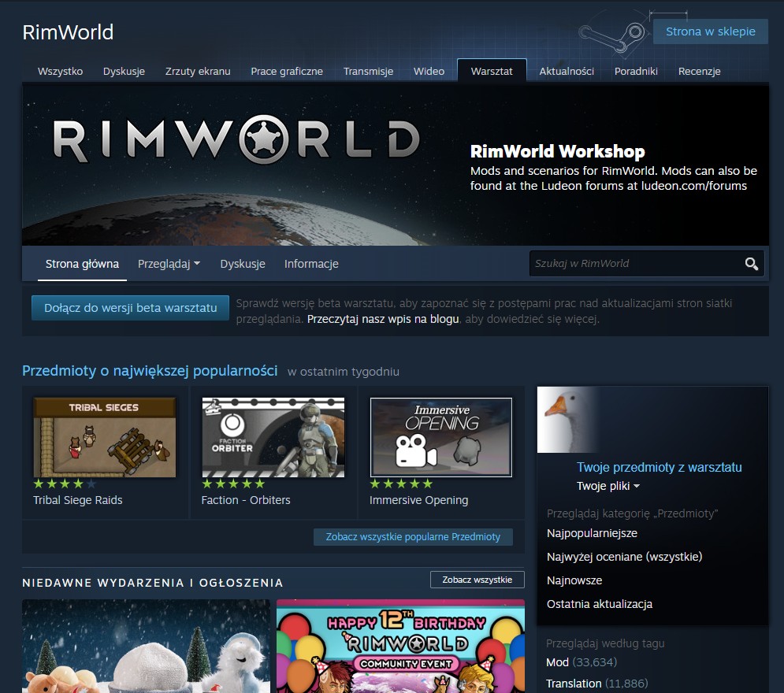Open the 12th Birthday community event image
The width and height of the screenshot is (784, 693).
point(400,646)
